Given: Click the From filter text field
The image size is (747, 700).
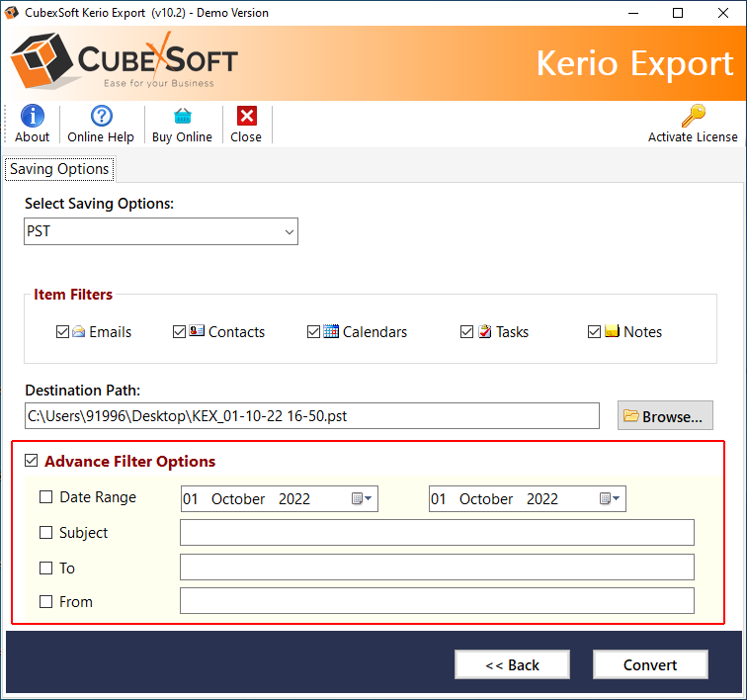Looking at the screenshot, I should 437,601.
